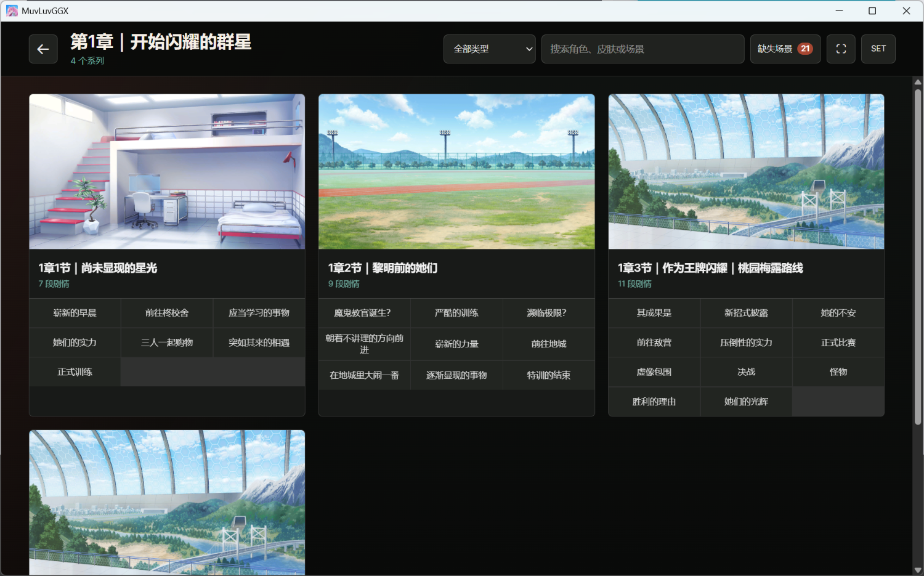Select episode 正式训练
This screenshot has height=576, width=924.
[75, 372]
